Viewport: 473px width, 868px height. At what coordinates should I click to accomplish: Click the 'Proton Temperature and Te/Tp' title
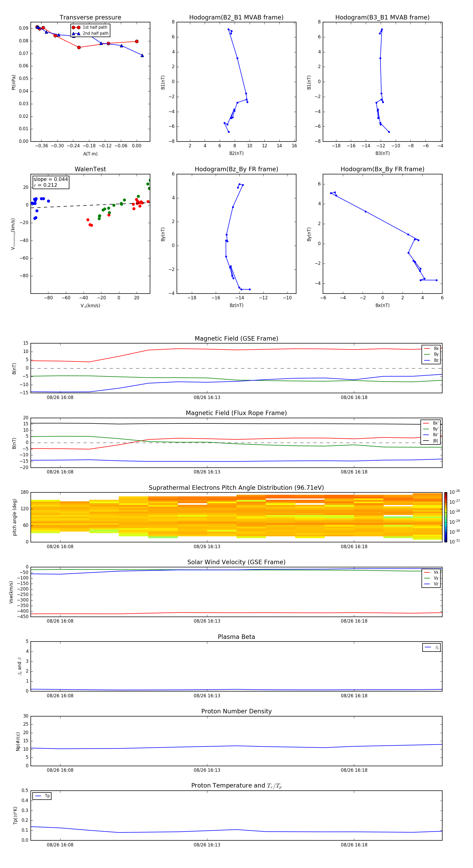click(236, 786)
